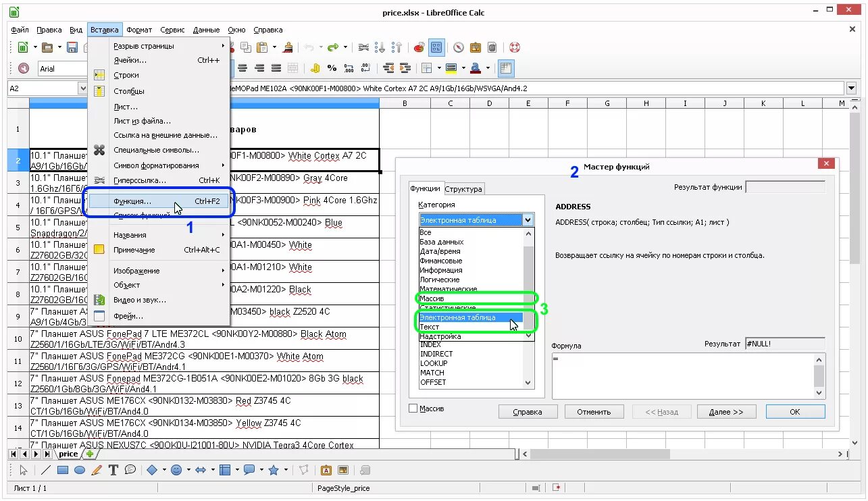This screenshot has width=868, height=501.
Task: Open the Name Box dropdown showing A2
Action: [x=83, y=88]
